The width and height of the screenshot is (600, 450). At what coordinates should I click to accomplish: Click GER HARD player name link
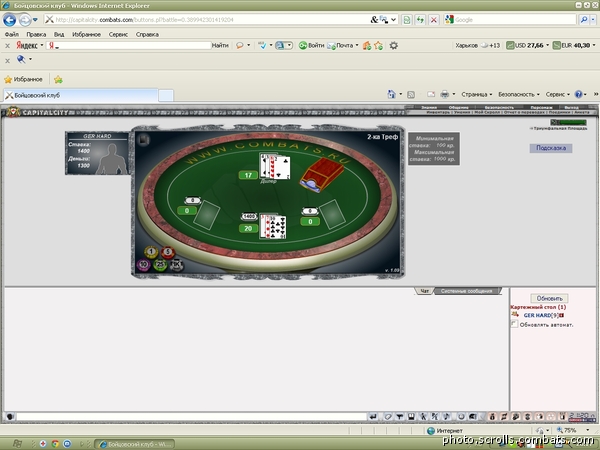click(537, 315)
